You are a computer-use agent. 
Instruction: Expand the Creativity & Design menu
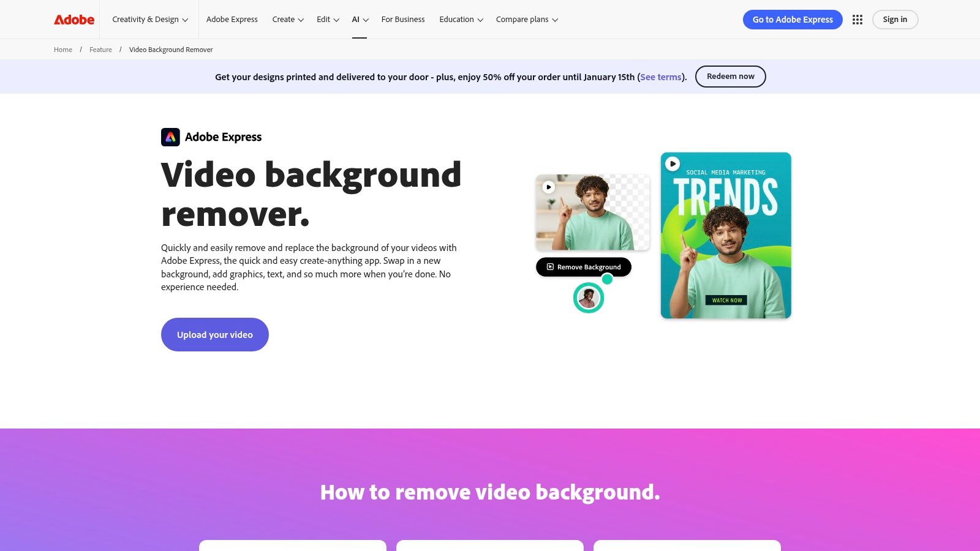149,19
